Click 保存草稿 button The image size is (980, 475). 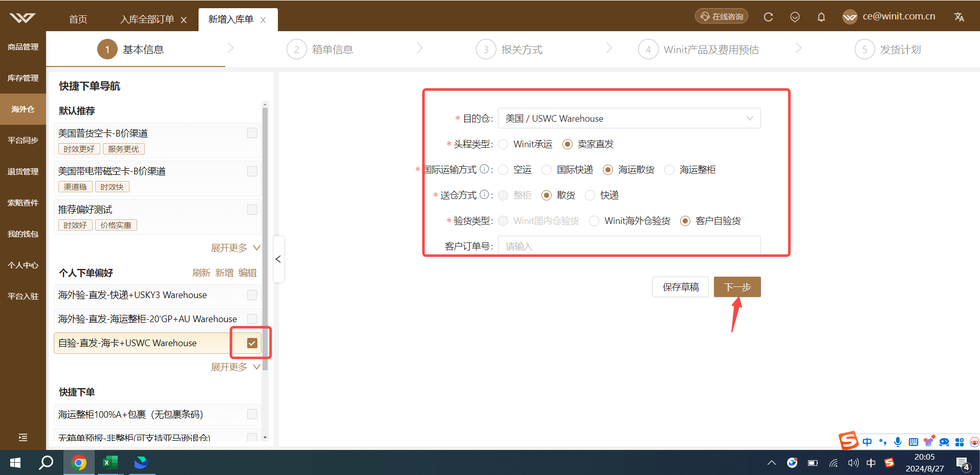coord(681,287)
